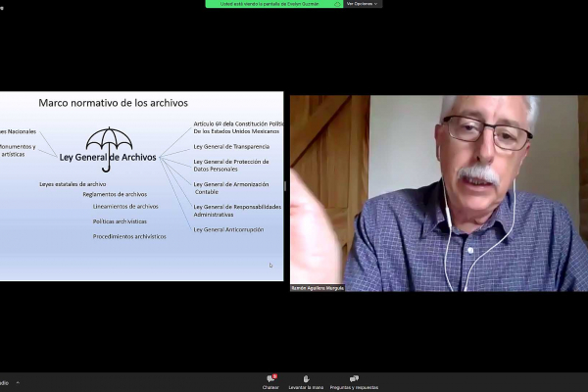Click Ley General de Responsabilidades Administrativas
Viewport: 588px width, 392px height.
[237, 211]
